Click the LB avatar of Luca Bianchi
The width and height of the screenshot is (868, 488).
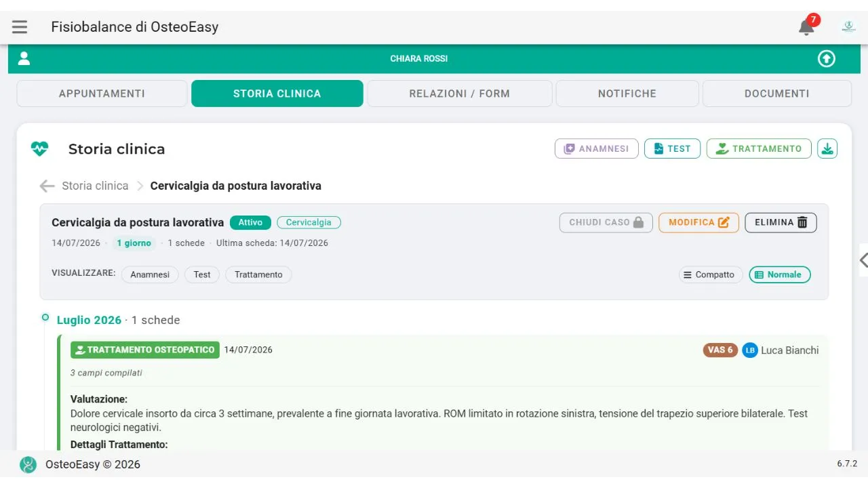pos(749,350)
